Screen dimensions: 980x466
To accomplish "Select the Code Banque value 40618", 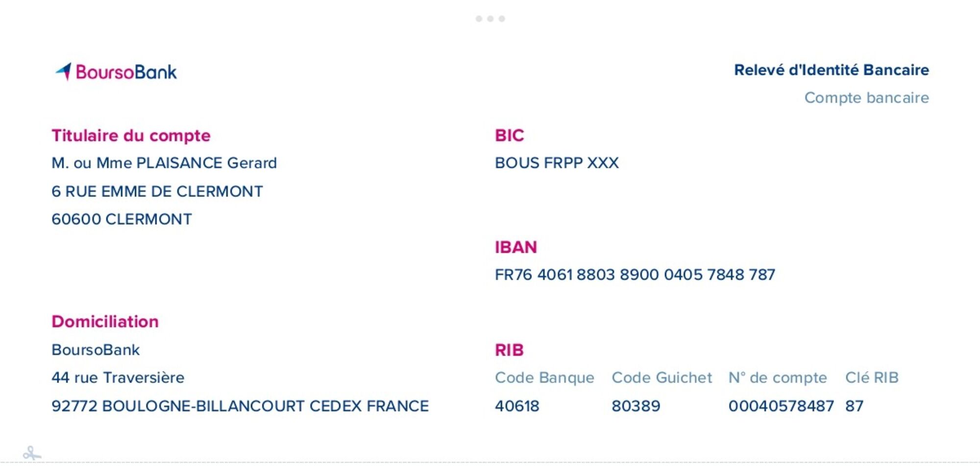I will 517,406.
